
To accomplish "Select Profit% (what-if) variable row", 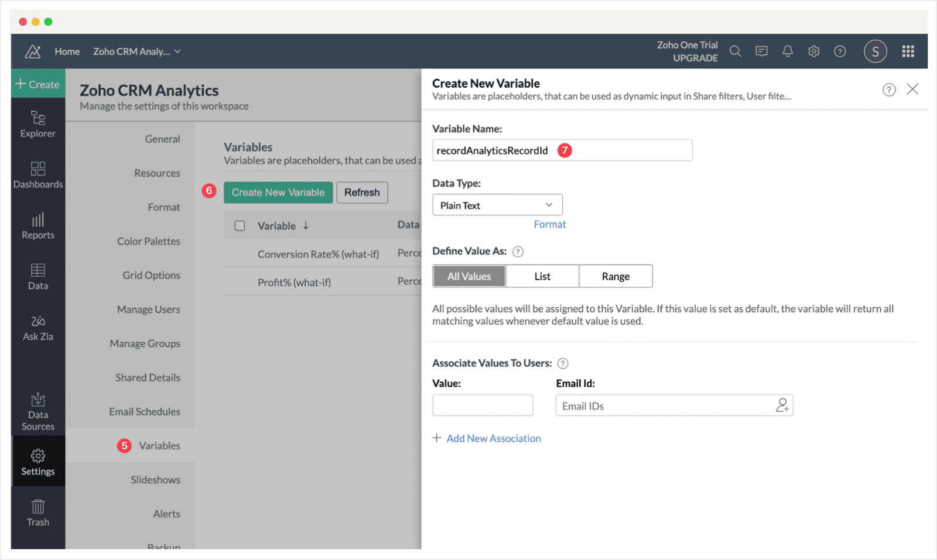I will tap(322, 282).
